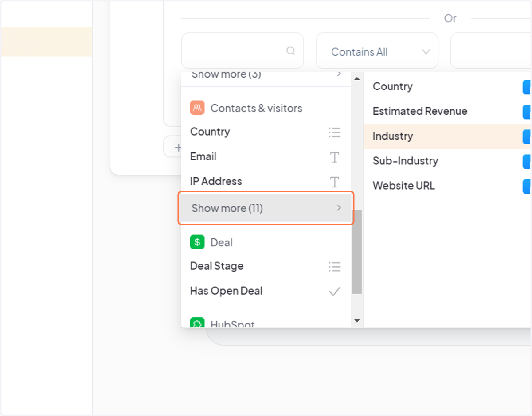Click the checkmark icon beside Has Open Deal
The height and width of the screenshot is (416, 532).
coord(335,292)
